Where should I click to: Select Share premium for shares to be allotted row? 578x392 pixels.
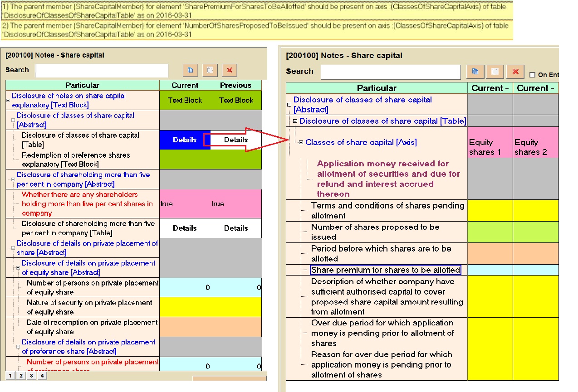(x=385, y=270)
